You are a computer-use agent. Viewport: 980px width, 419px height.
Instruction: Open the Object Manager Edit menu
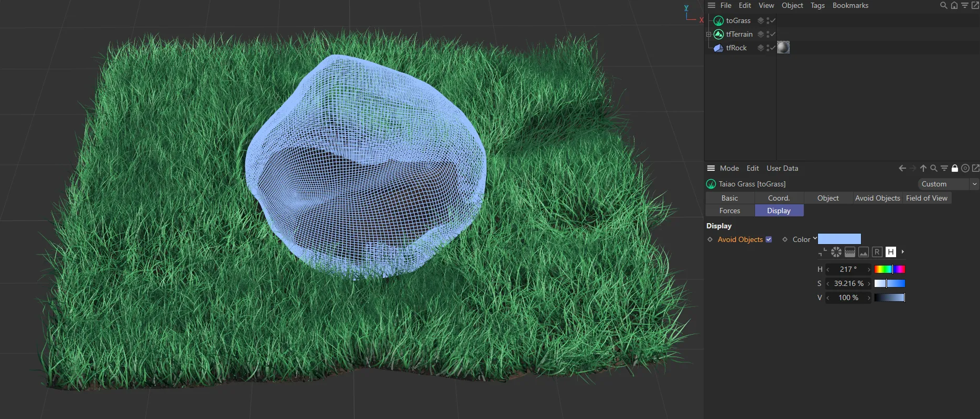(x=745, y=5)
